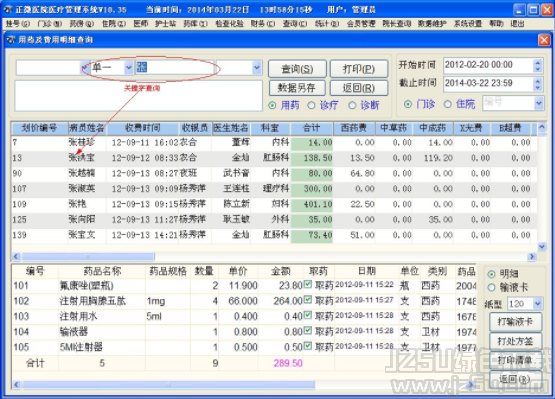Toggle 取药 checkbox for row 105 5ML注射器
The height and width of the screenshot is (399, 555).
(308, 346)
